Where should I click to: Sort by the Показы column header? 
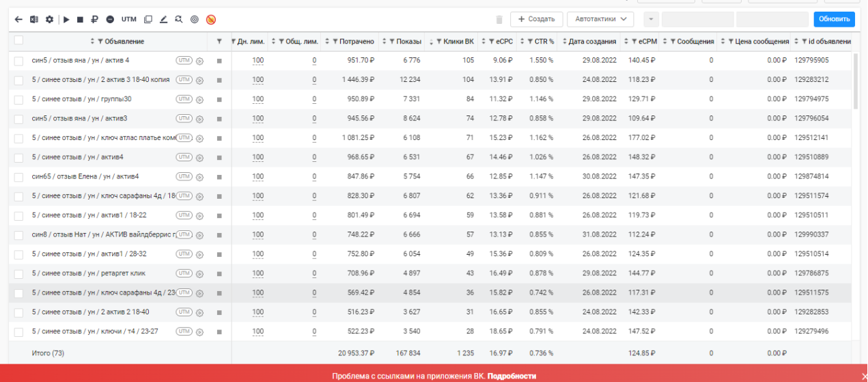coord(409,42)
